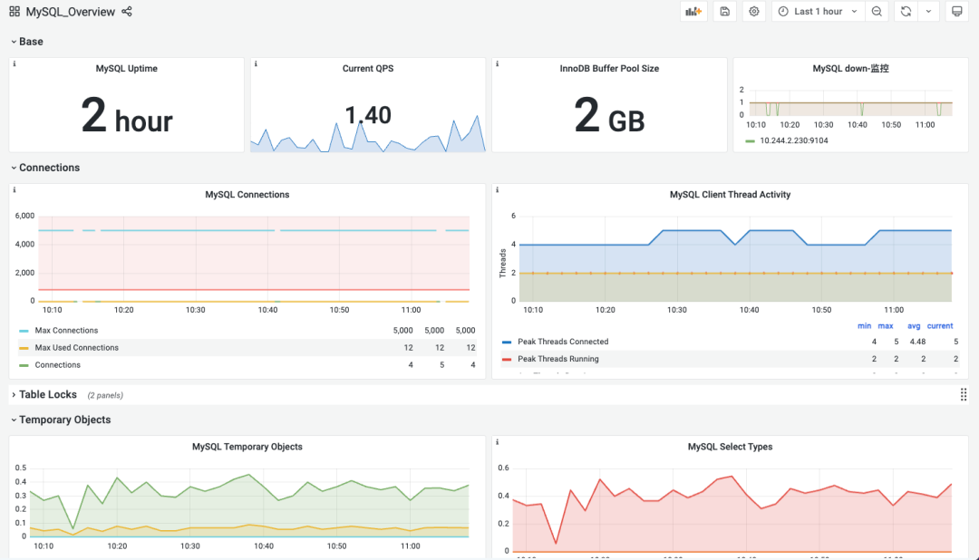The height and width of the screenshot is (560, 979).
Task: Open dashboard settings gear icon
Action: [753, 12]
